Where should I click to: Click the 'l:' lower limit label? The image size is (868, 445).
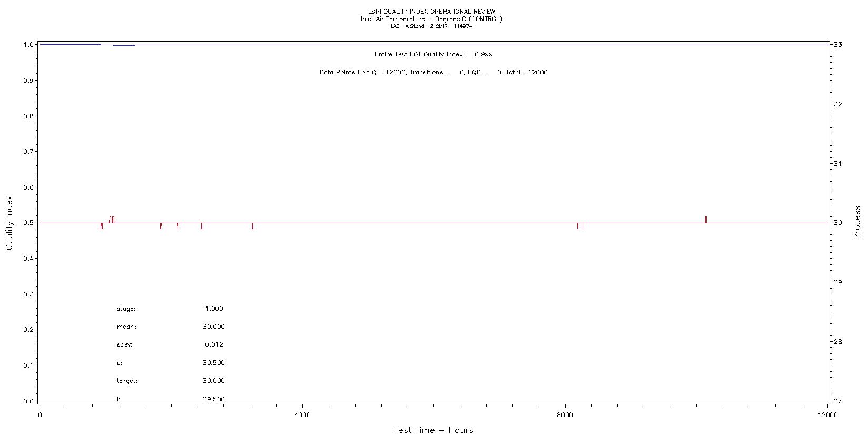(x=119, y=399)
